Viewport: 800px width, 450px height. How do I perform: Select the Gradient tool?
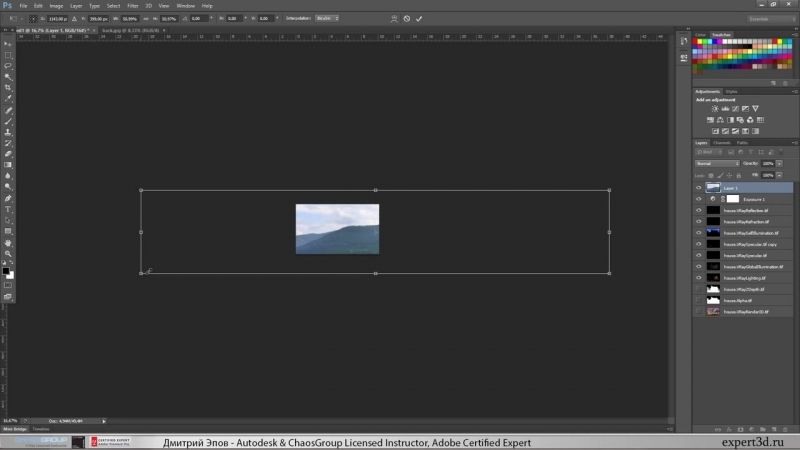[x=8, y=165]
